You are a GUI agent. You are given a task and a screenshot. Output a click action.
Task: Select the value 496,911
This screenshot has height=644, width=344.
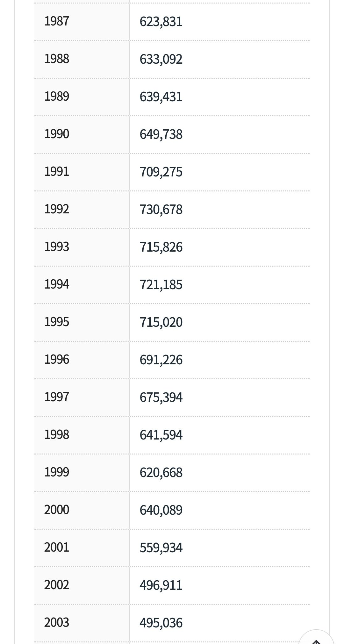click(161, 585)
